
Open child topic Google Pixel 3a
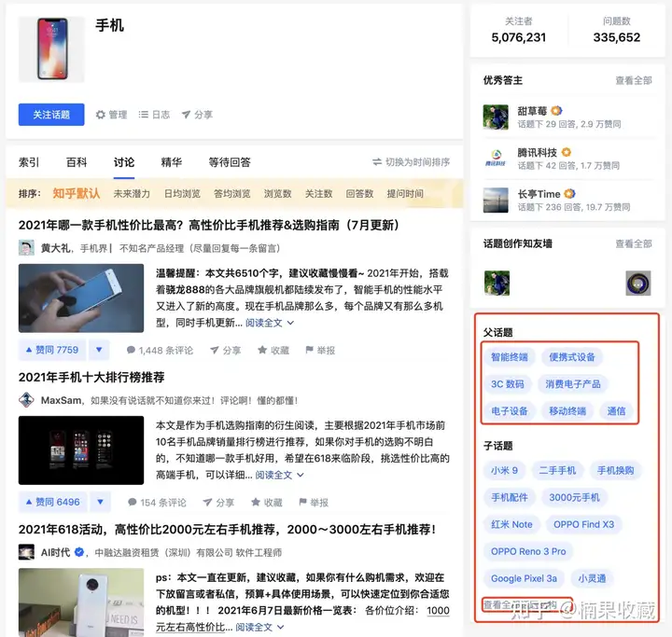(524, 578)
